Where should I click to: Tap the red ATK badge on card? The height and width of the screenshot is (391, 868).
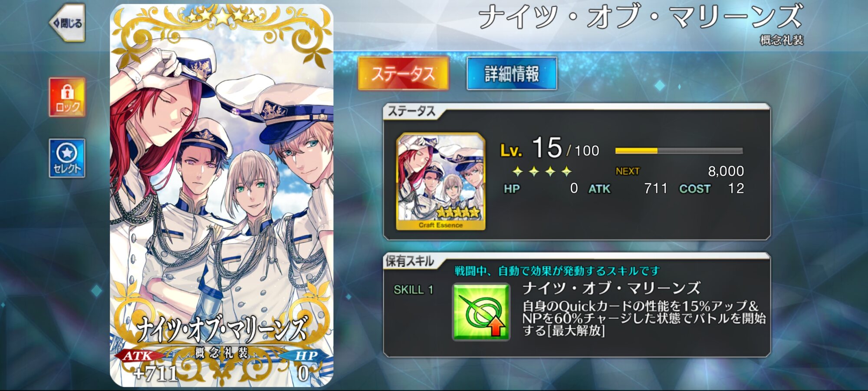[138, 355]
